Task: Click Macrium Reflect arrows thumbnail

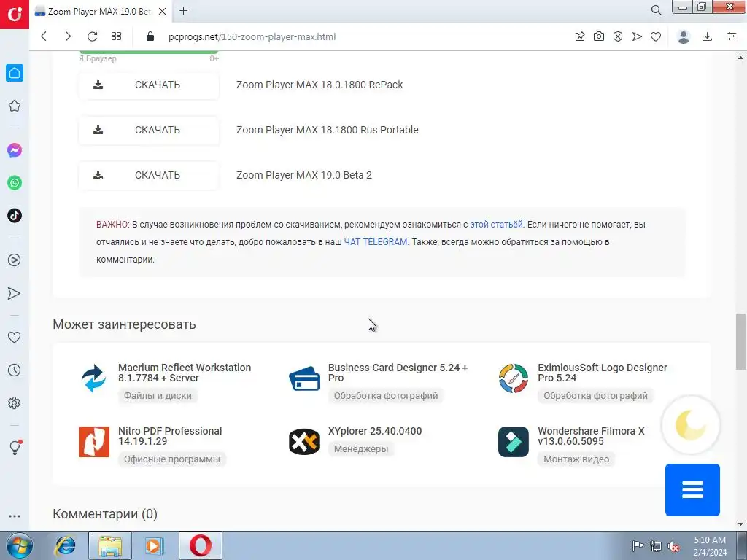Action: (x=94, y=378)
